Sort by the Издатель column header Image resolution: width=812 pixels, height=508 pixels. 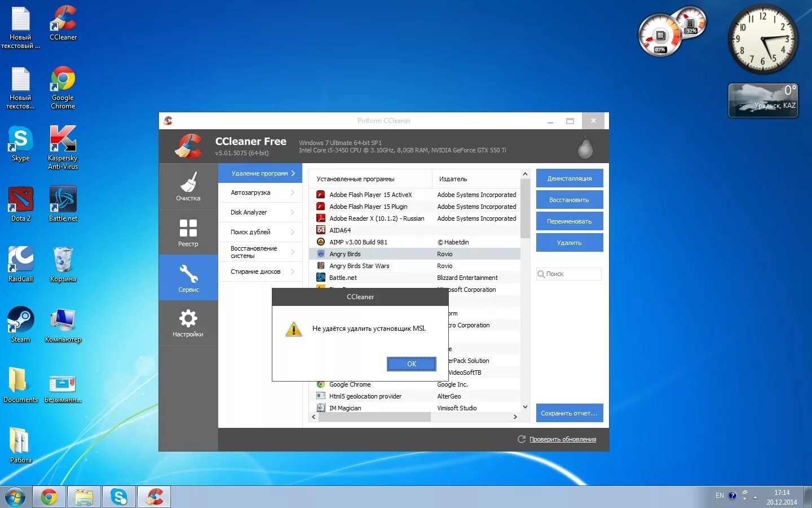476,179
